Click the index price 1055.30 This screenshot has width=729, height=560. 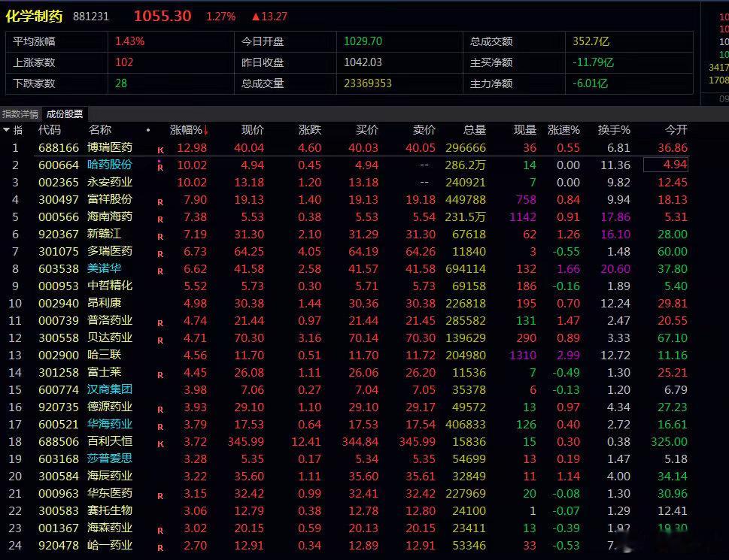(163, 17)
